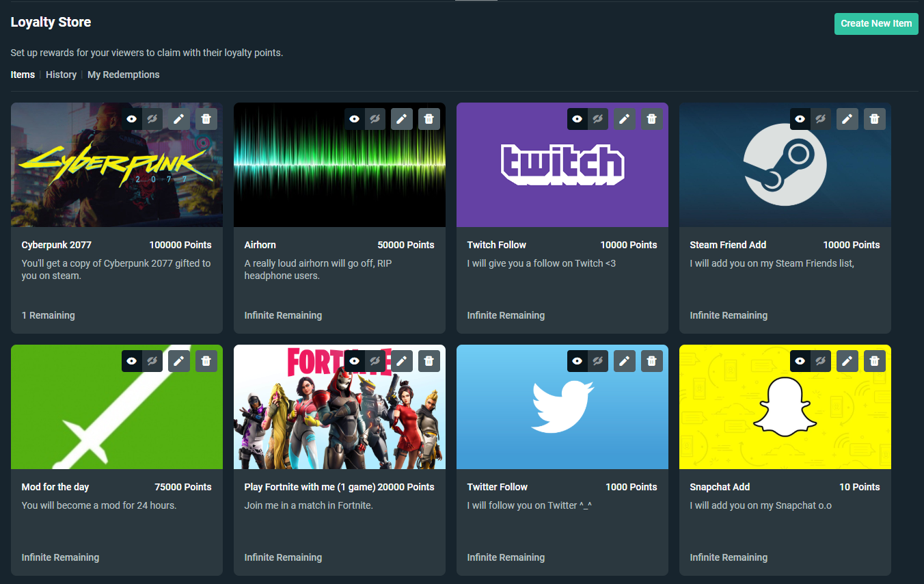The height and width of the screenshot is (584, 924).
Task: Click "Play Fortnite with me (1 game)" title
Action: click(x=310, y=487)
